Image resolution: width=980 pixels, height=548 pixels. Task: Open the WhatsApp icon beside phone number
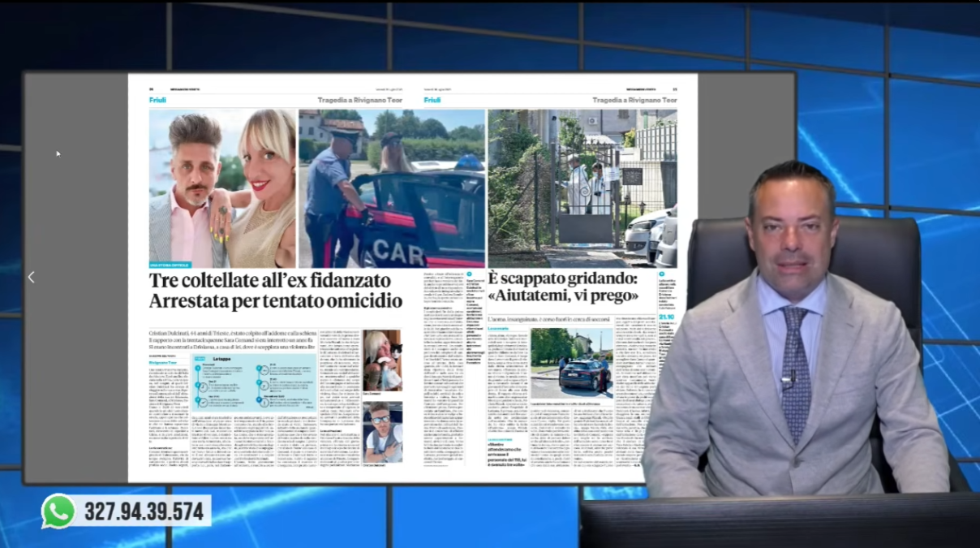(x=58, y=511)
